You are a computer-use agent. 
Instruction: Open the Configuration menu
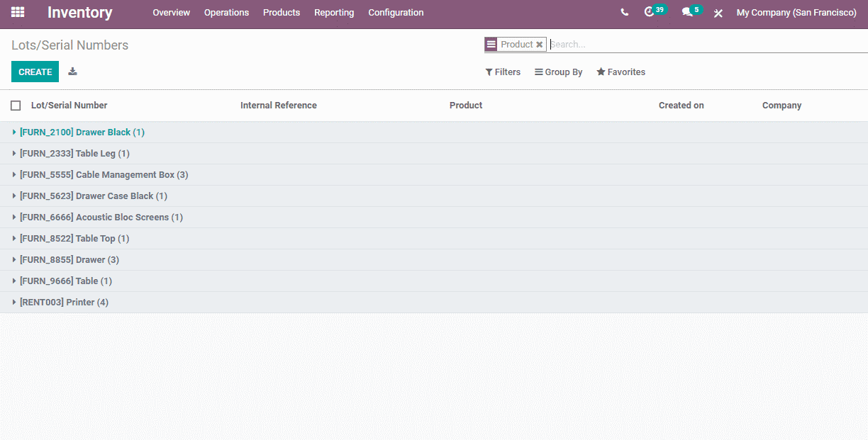tap(396, 13)
